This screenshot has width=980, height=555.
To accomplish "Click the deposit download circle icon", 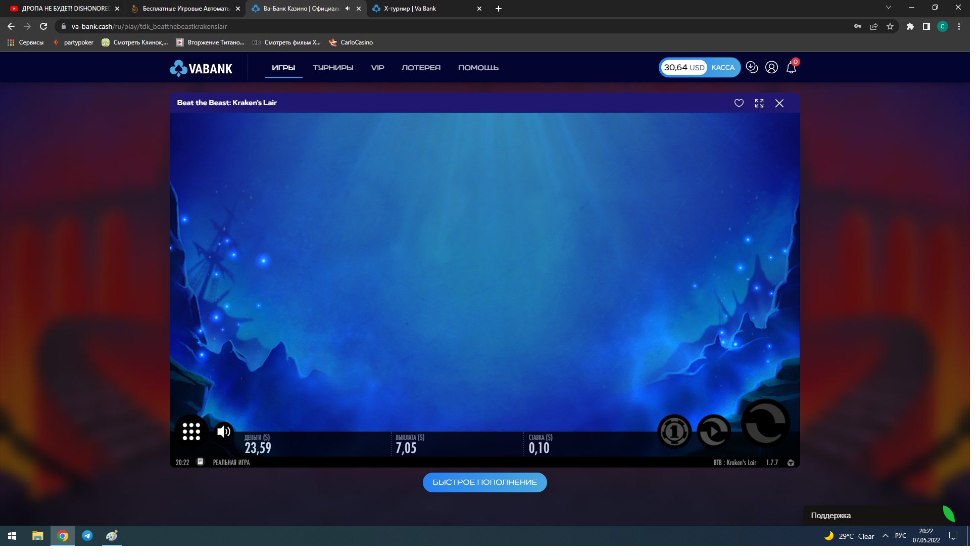I will (x=752, y=67).
